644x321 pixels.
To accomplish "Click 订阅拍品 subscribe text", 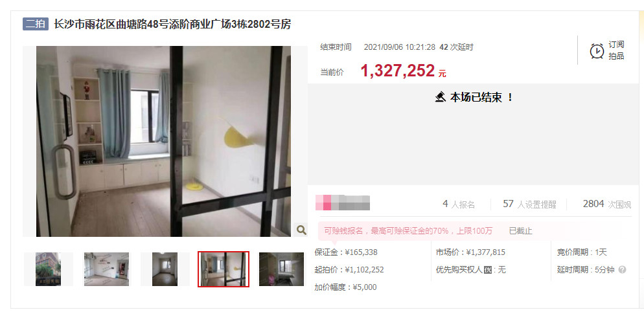I will point(616,50).
